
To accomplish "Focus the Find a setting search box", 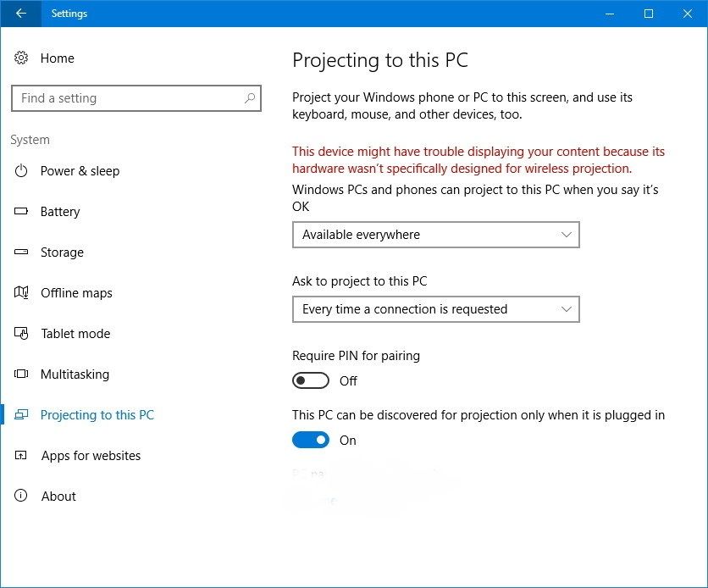I will [127, 98].
